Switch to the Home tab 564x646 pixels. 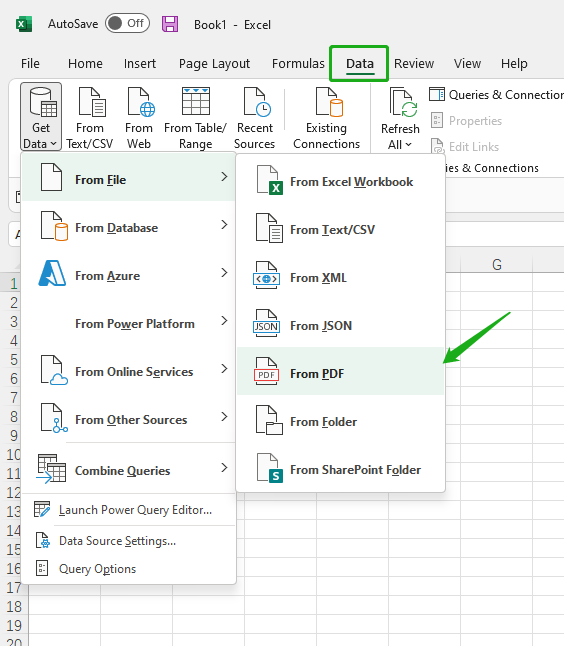pyautogui.click(x=85, y=63)
